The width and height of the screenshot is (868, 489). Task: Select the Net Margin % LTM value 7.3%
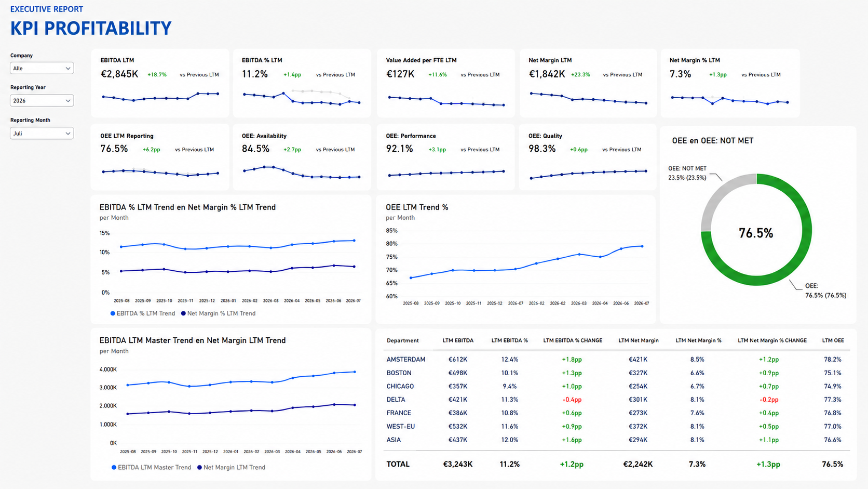click(680, 74)
